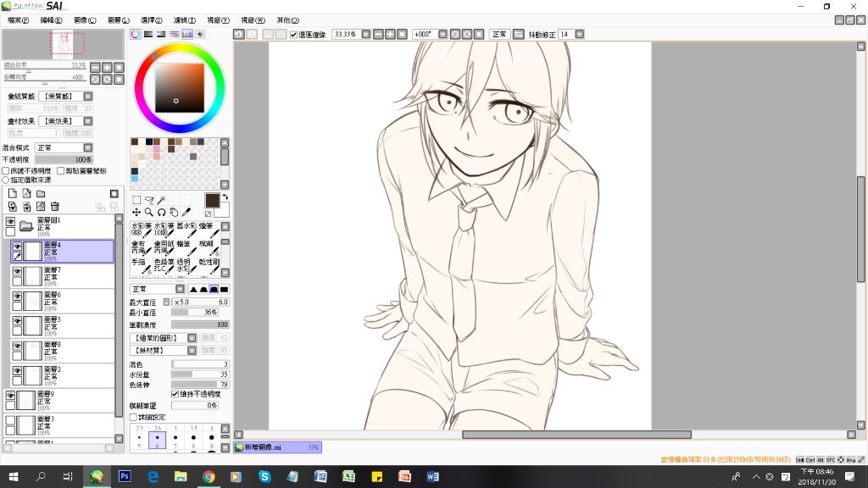The height and width of the screenshot is (488, 868).
Task: Click the light blue palette swatch
Action: coord(135,179)
